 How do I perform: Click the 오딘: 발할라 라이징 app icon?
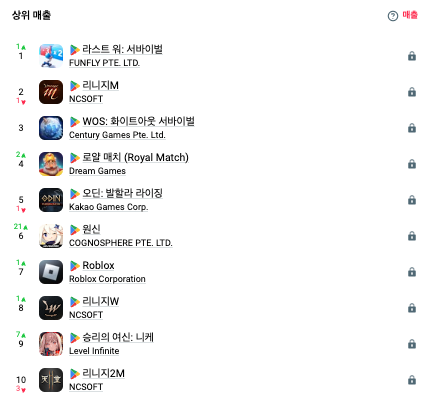(51, 200)
